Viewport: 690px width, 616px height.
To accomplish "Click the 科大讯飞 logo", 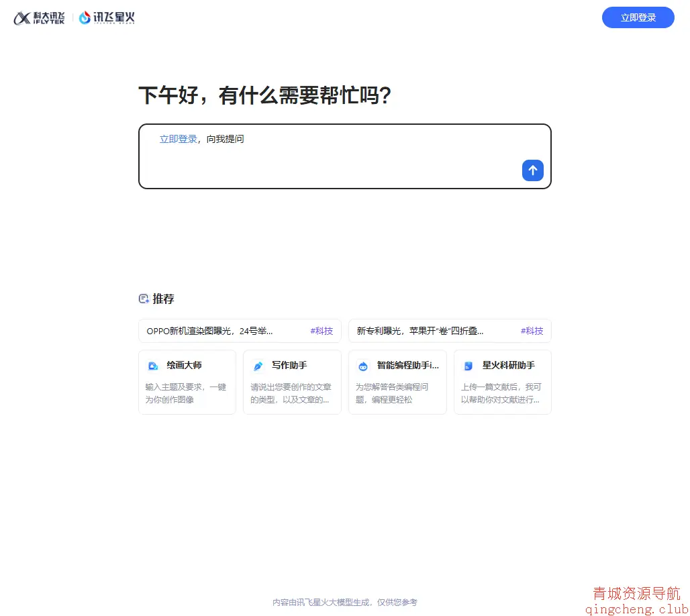I will [x=38, y=17].
